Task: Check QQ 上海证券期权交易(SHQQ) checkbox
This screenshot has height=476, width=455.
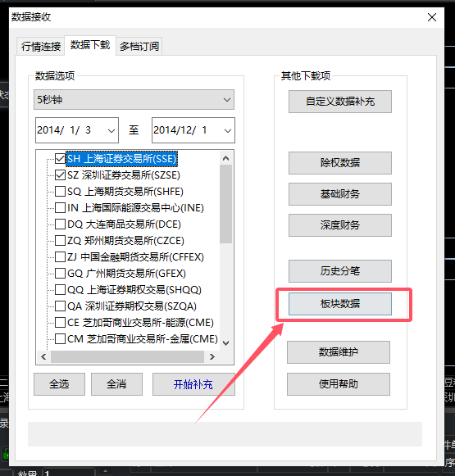Action: pyautogui.click(x=60, y=289)
